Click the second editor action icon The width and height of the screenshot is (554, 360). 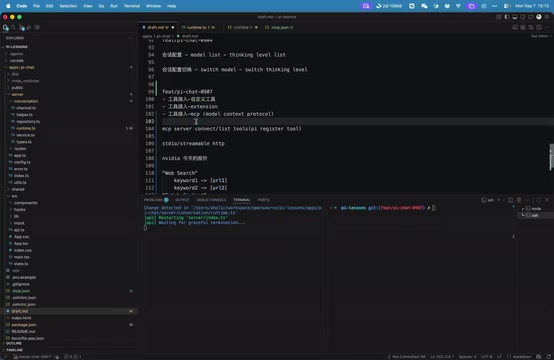(523, 27)
